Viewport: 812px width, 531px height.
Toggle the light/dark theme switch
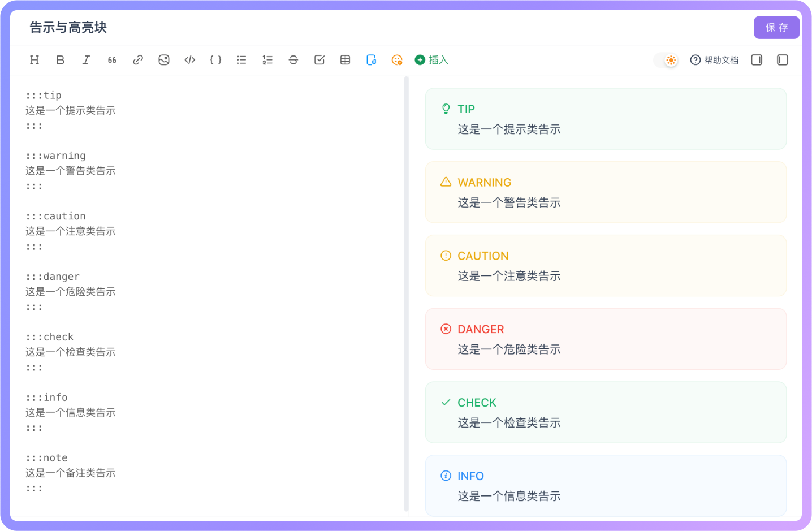click(x=666, y=60)
